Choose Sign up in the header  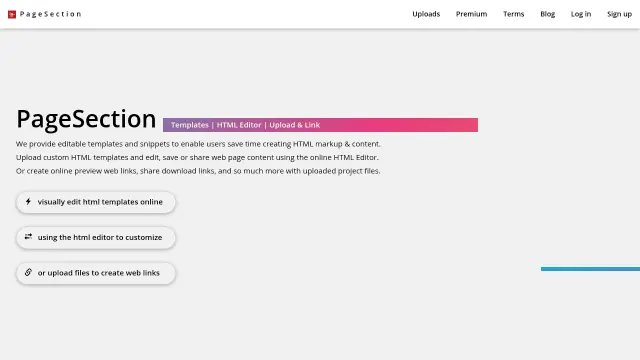click(x=619, y=14)
